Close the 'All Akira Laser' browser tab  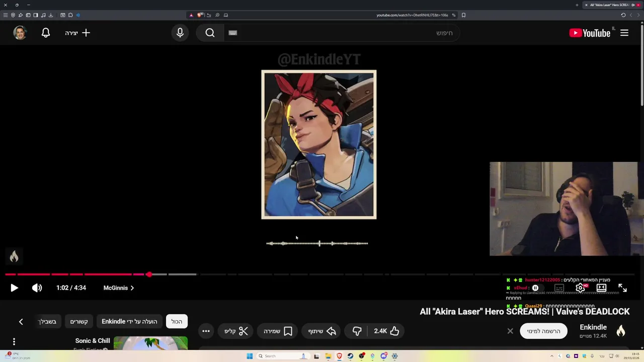pos(586,5)
